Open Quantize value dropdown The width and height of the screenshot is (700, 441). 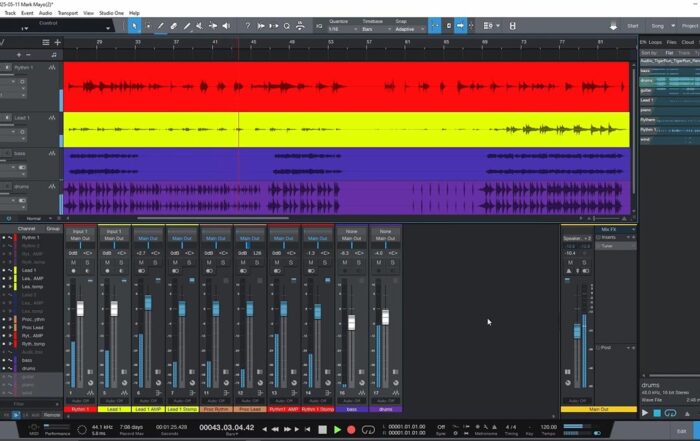point(343,29)
